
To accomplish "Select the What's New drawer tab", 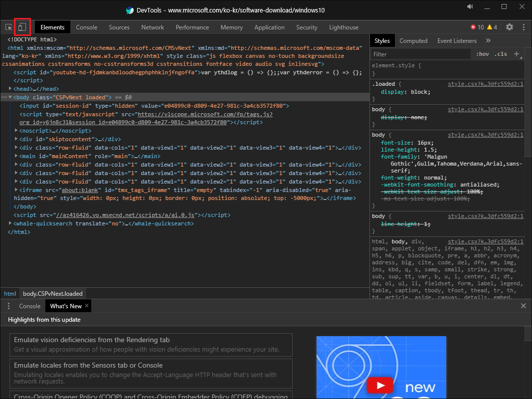I will tap(66, 306).
